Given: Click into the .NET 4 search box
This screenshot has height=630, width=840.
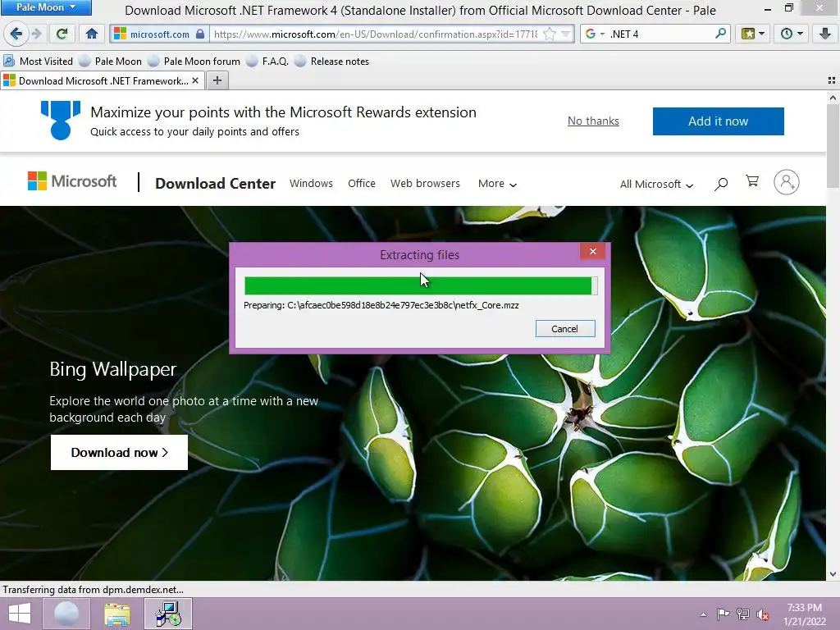Looking at the screenshot, I should 660,34.
